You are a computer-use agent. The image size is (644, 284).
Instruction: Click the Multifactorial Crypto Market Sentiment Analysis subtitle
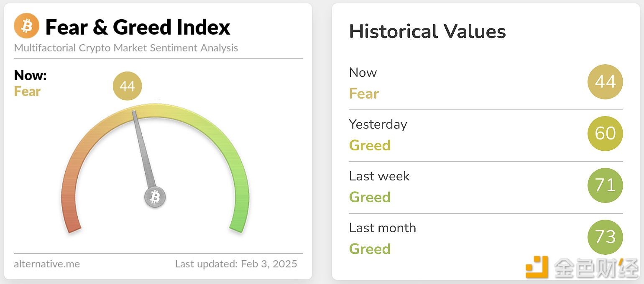point(126,48)
